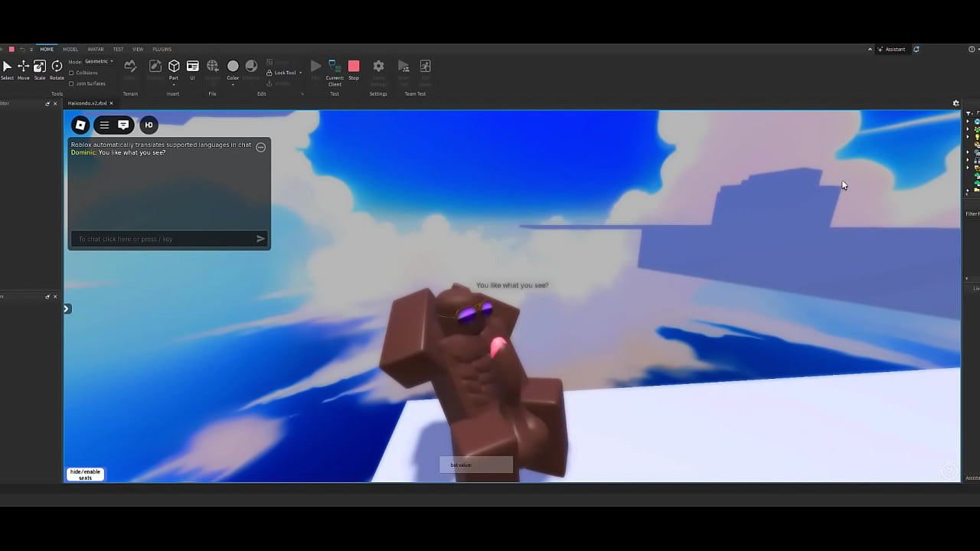Open the Mode Geometric dropdown

[x=99, y=61]
